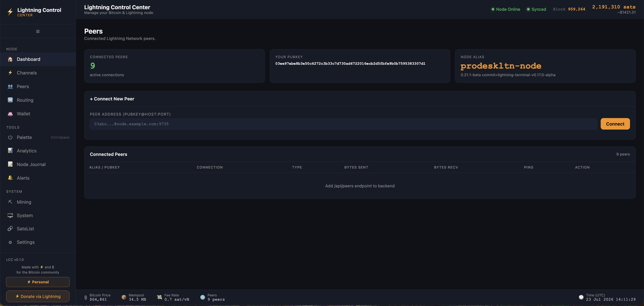The image size is (644, 306).
Task: Go to Channels page
Action: 38,73
